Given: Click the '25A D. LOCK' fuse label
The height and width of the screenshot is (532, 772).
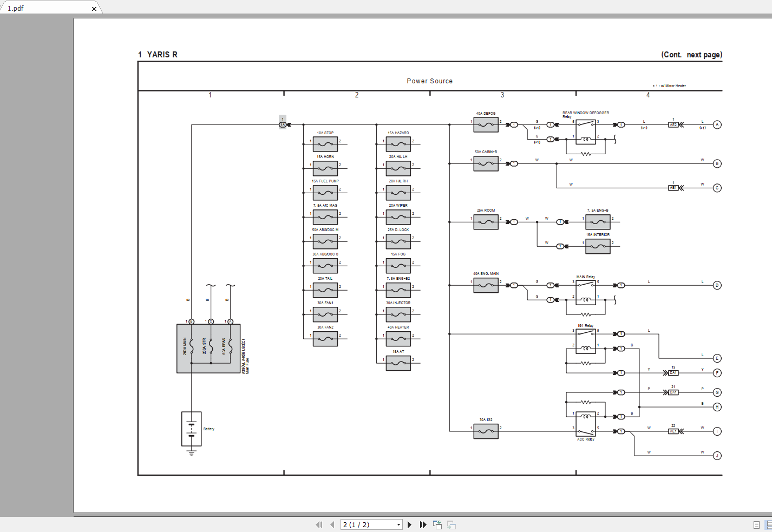Looking at the screenshot, I should coord(398,229).
